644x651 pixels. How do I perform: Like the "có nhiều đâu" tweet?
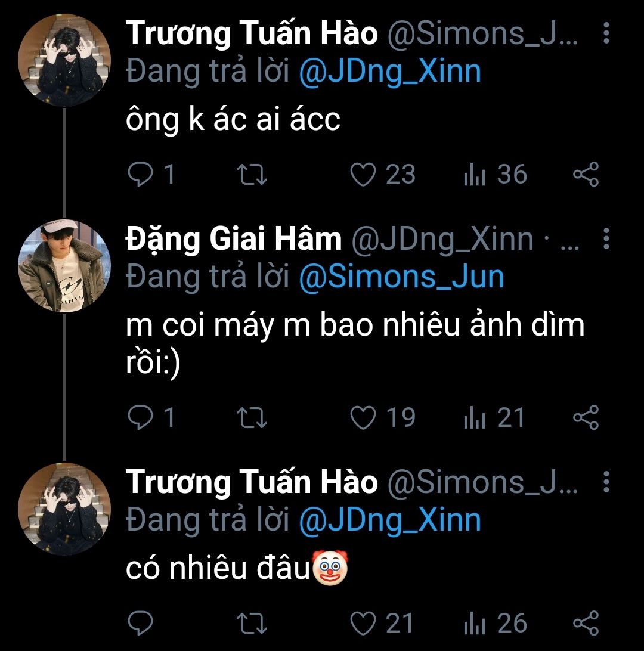click(x=362, y=624)
